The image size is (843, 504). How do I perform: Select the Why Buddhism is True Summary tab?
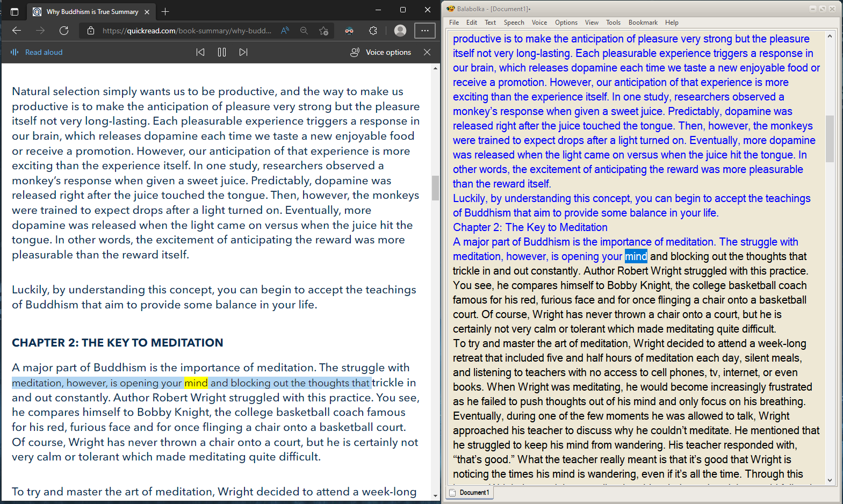click(91, 11)
